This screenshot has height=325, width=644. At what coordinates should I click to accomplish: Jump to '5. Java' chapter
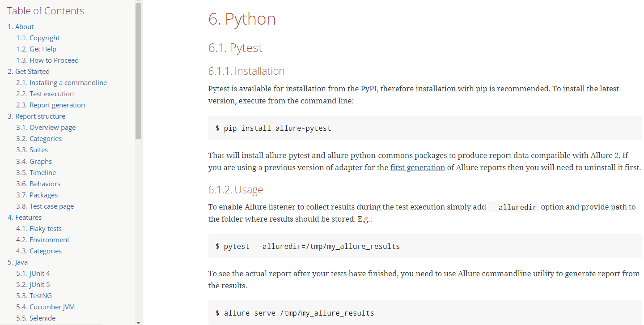(18, 262)
